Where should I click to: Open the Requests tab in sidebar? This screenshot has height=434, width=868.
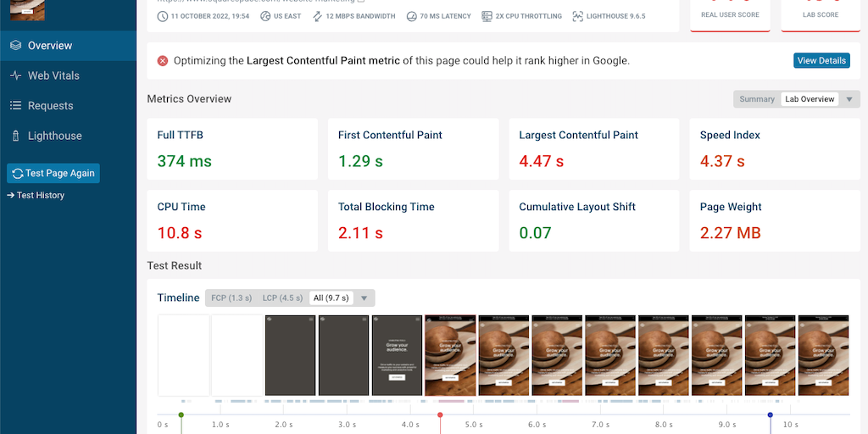click(x=51, y=106)
